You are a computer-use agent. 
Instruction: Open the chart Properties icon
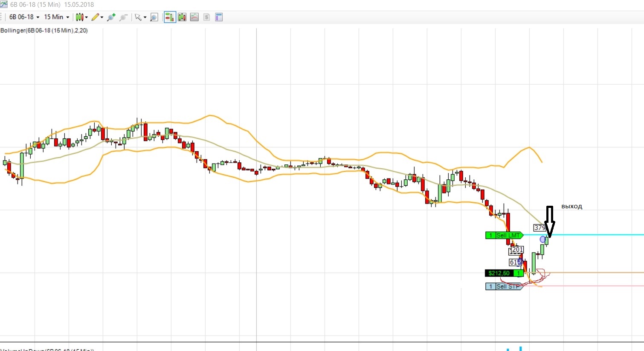219,17
